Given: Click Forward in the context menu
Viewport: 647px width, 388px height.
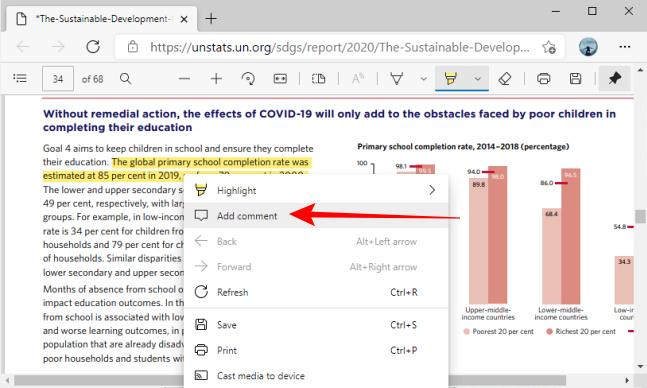Looking at the screenshot, I should [316, 267].
